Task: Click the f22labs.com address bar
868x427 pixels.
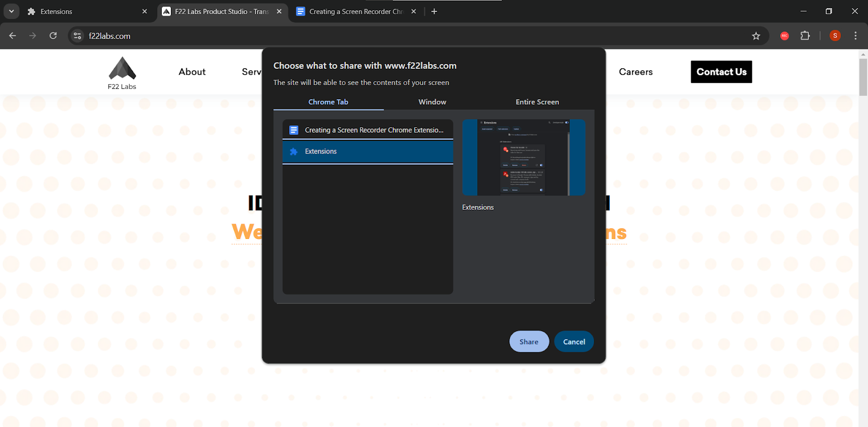Action: click(x=418, y=36)
